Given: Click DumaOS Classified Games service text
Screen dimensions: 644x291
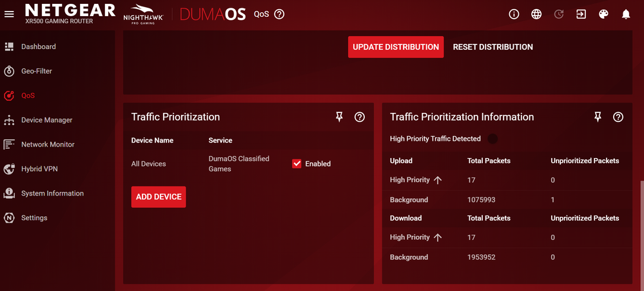Looking at the screenshot, I should tap(239, 164).
